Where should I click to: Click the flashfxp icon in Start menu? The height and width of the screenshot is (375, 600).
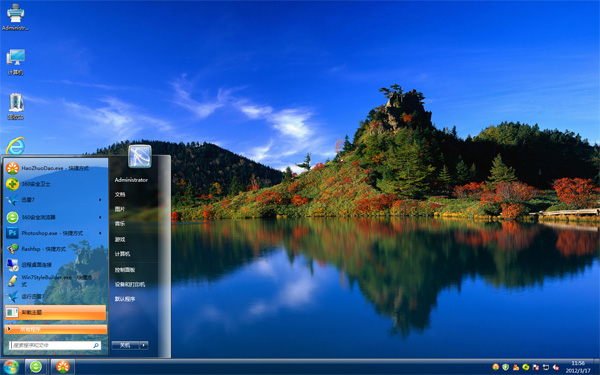[12, 249]
